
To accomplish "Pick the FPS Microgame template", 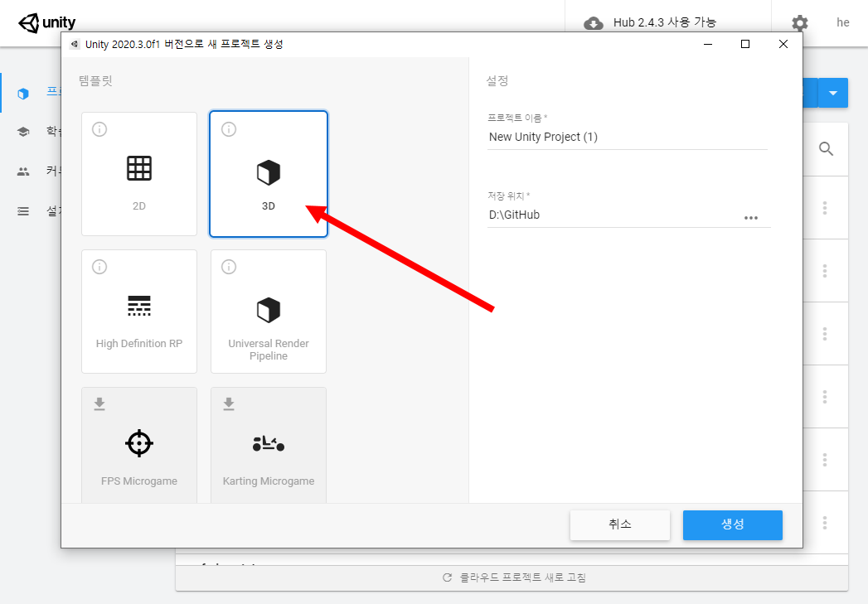I will point(139,445).
